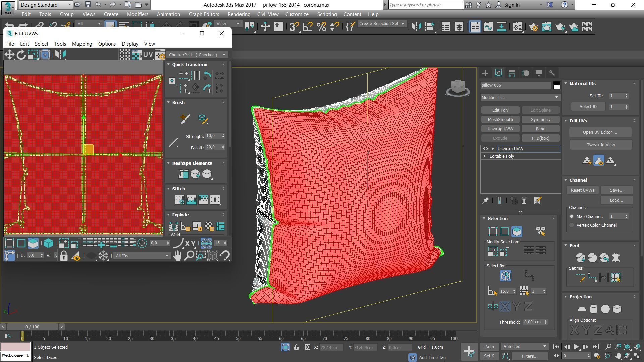This screenshot has width=644, height=362.
Task: Click the Render Setup teapot icon
Action: pos(533,27)
